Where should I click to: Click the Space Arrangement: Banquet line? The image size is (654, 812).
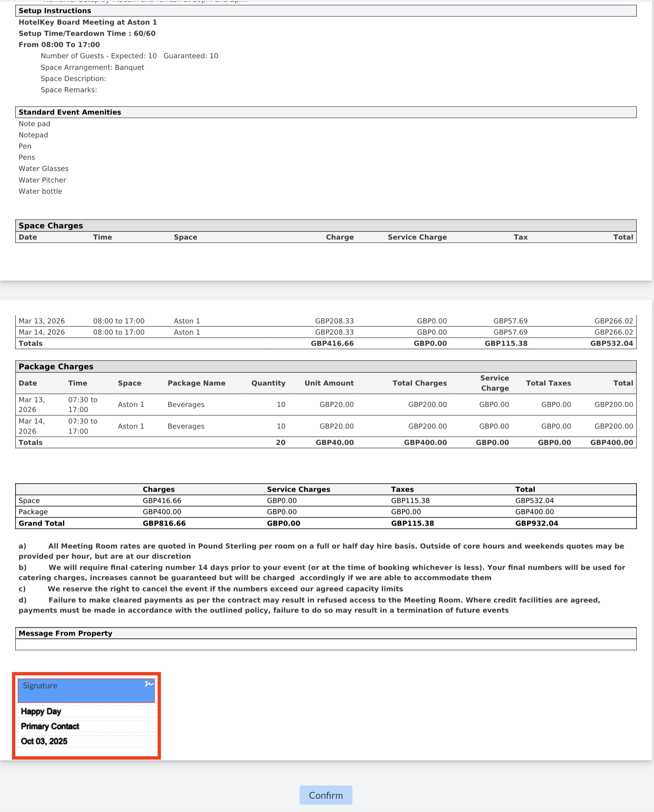point(92,67)
